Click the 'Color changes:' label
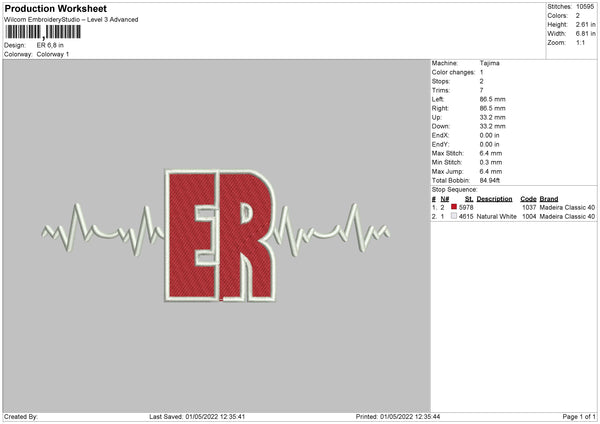 [x=453, y=72]
